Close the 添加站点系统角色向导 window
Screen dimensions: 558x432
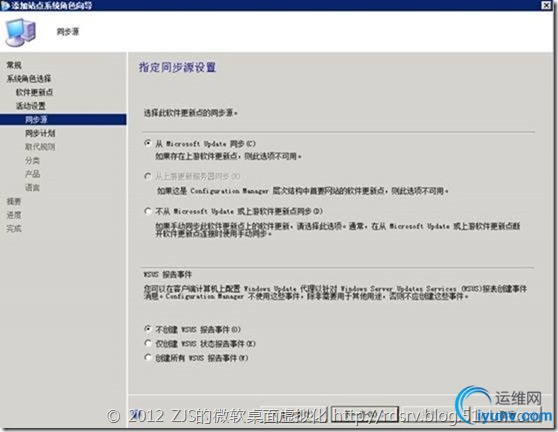coord(546,5)
